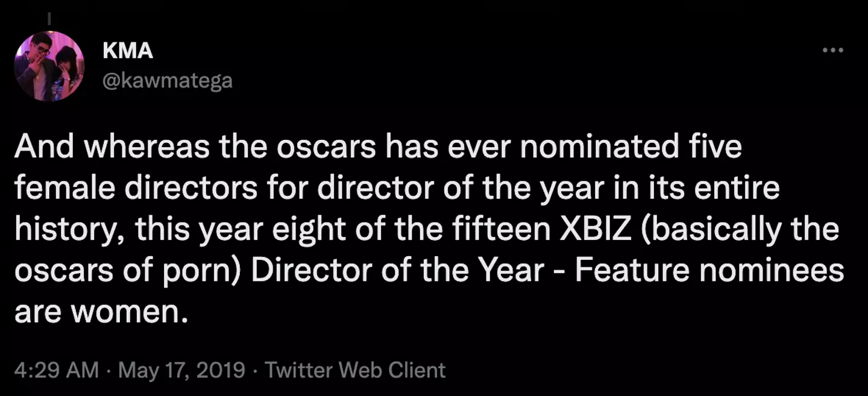
Task: Visit the @kawmatega handle link
Action: [x=168, y=80]
